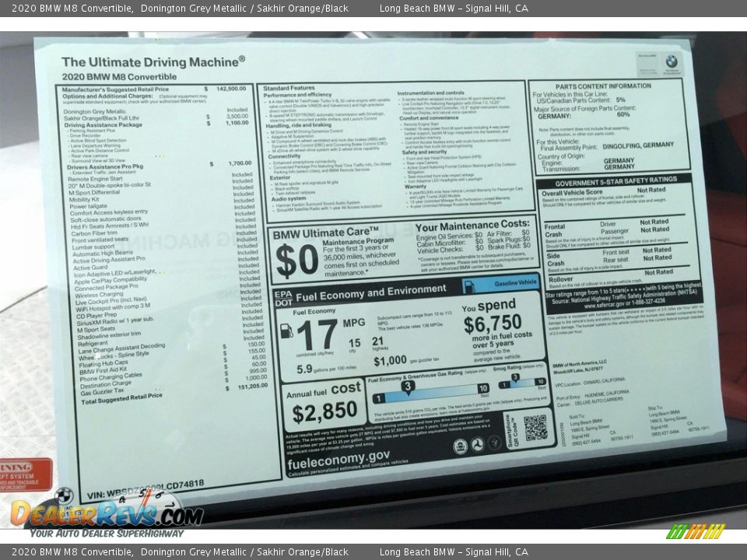The width and height of the screenshot is (747, 560).
Task: Click 'Safety and security' subheading
Action: coord(424,152)
